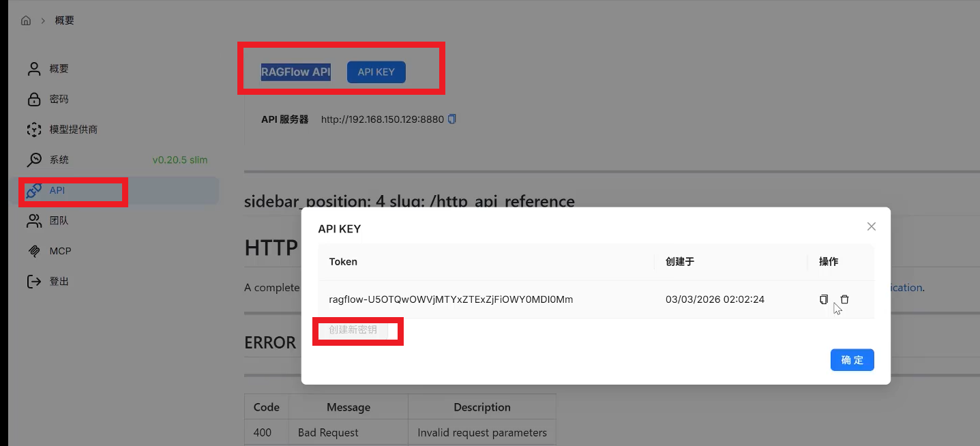Click the http://192.168.150.129:8880 address
The width and height of the screenshot is (980, 446).
pos(383,119)
